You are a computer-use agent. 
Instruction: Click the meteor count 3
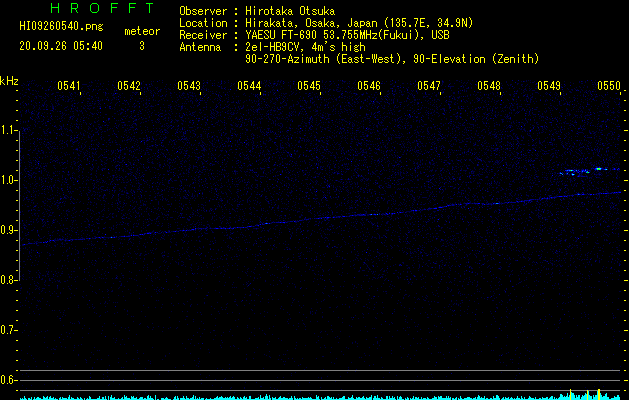click(x=142, y=46)
